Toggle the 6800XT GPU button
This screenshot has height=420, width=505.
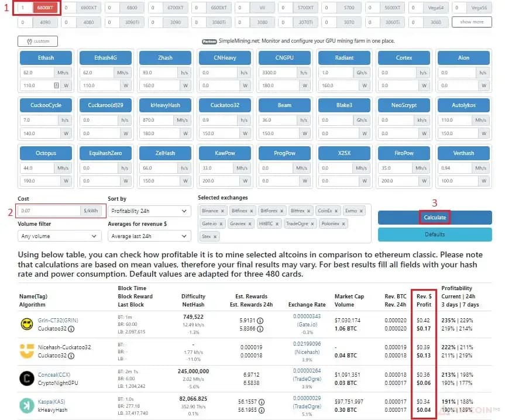coord(45,8)
